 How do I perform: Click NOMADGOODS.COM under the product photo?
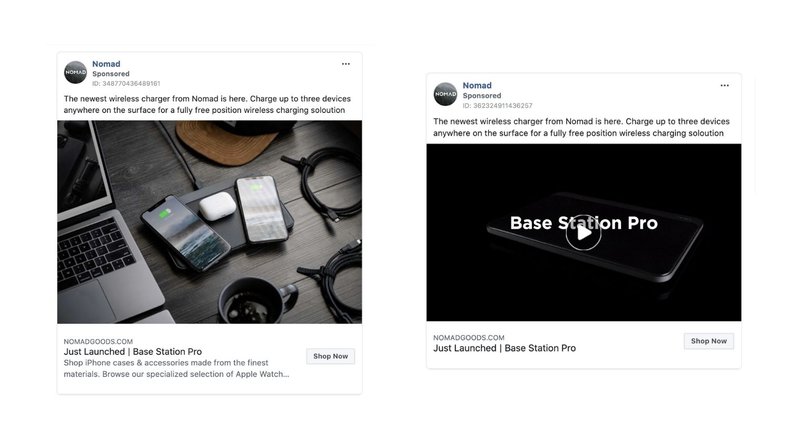(x=98, y=341)
